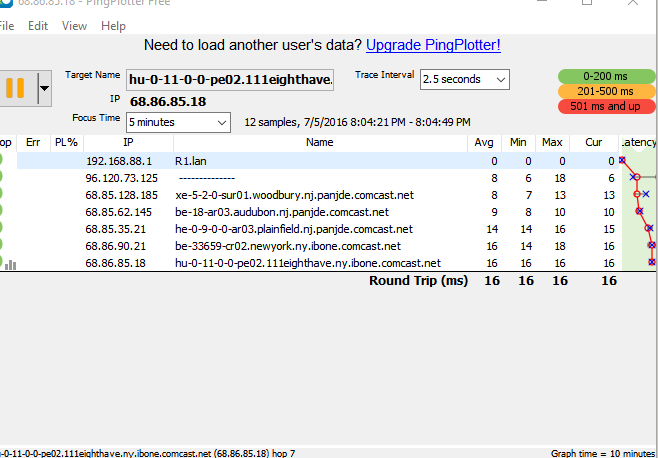The height and width of the screenshot is (458, 658).
Task: Select the 68.86.85.18 IP cell in table
Action: click(x=116, y=263)
